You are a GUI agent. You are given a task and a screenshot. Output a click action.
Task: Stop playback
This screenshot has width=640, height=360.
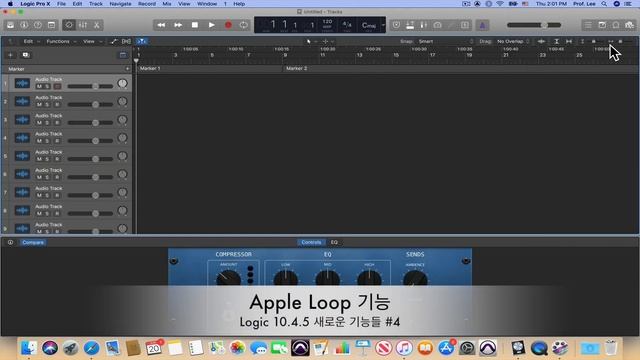click(x=195, y=25)
